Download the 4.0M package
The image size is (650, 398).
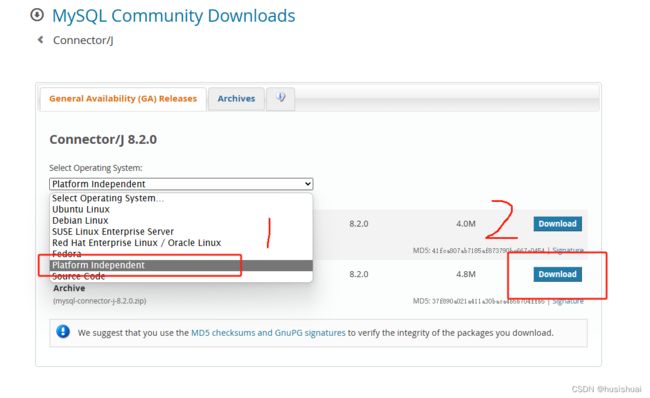point(558,224)
